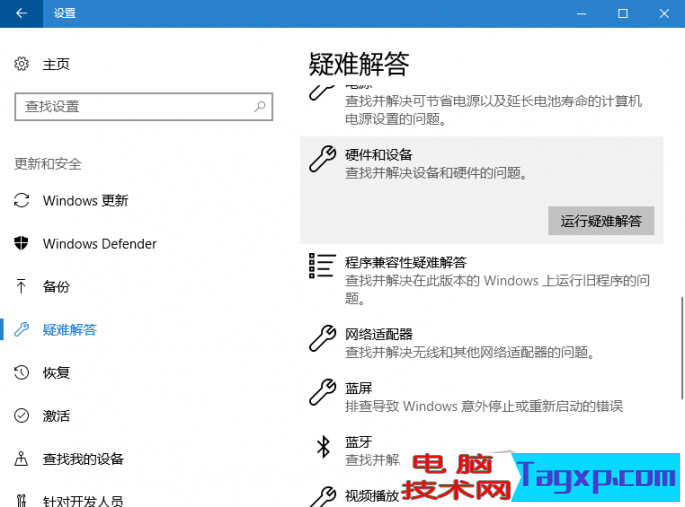The width and height of the screenshot is (685, 507).
Task: Minimize the 设置 window
Action: [581, 14]
